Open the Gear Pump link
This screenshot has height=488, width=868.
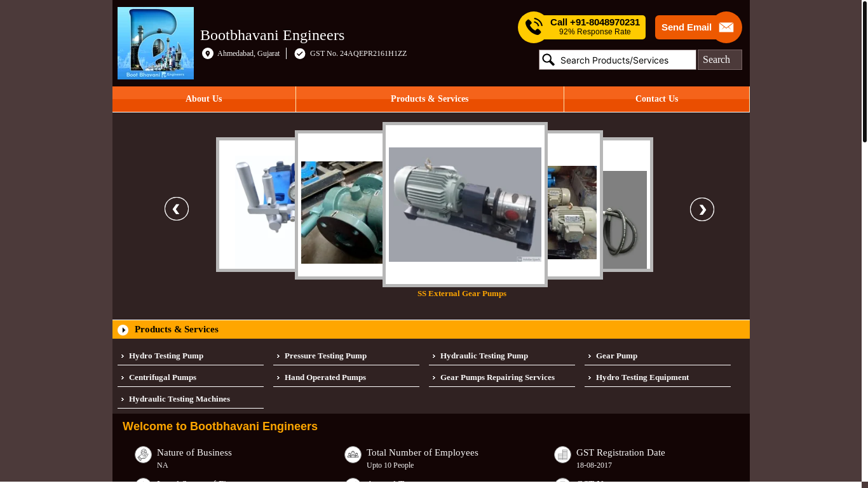pyautogui.click(x=616, y=356)
